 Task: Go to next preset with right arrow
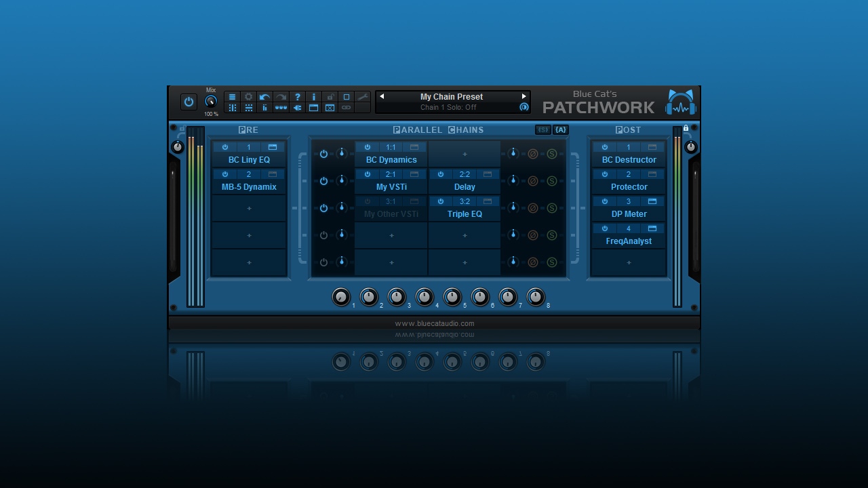(x=524, y=96)
